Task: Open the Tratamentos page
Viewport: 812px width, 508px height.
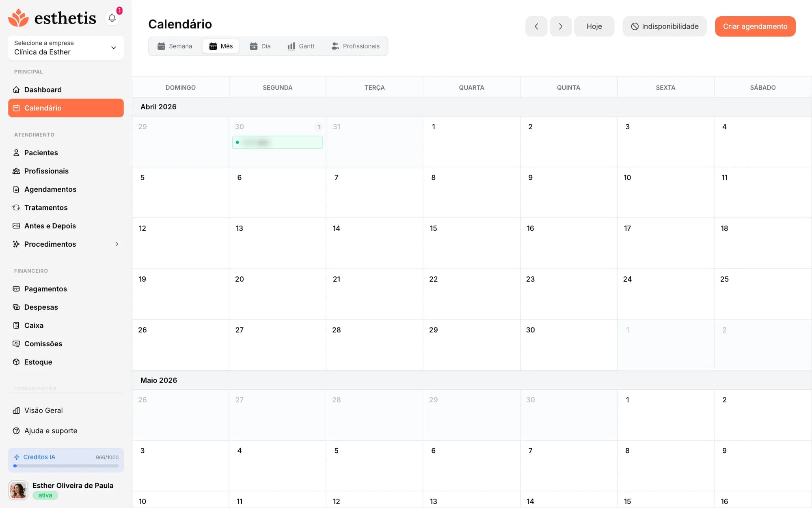Action: coord(66,208)
